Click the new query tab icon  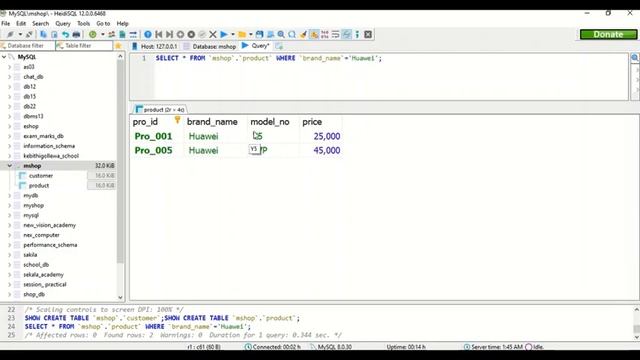pyautogui.click(x=279, y=46)
